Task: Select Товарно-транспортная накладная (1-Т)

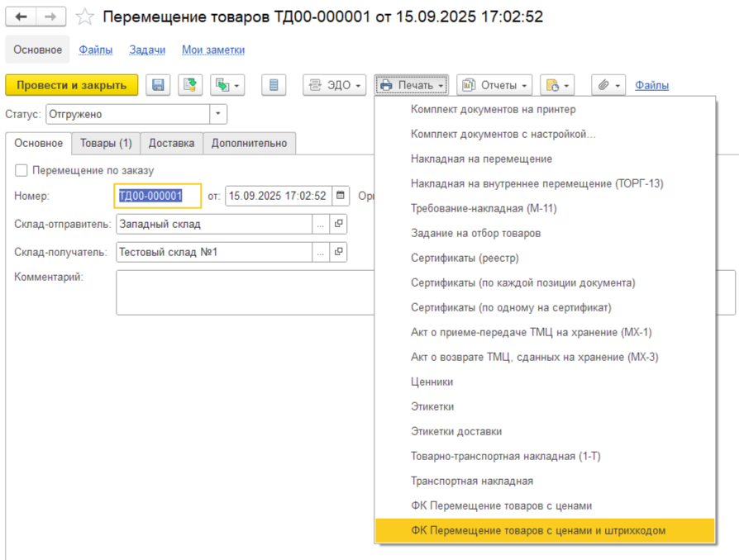Action: 545,457
